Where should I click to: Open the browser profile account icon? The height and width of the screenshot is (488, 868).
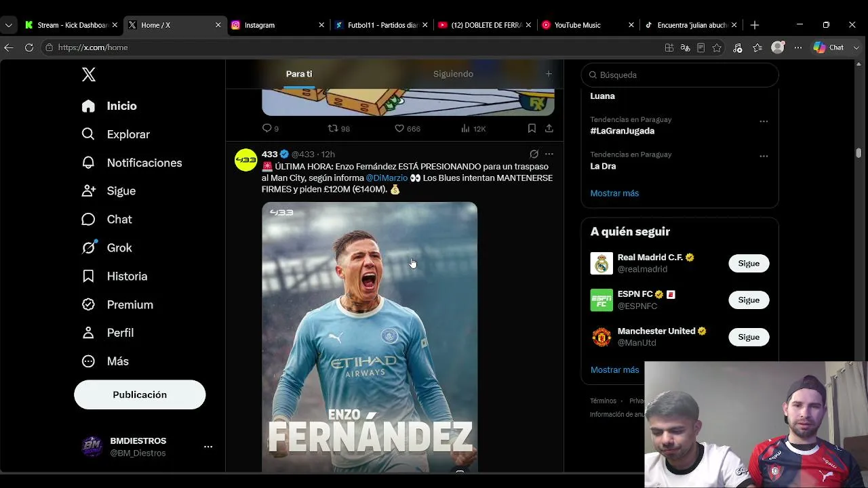(778, 47)
